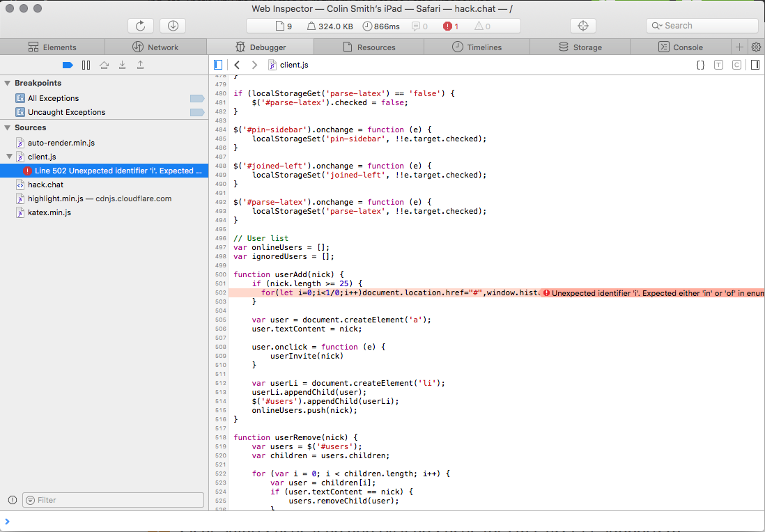Toggle the navigation sidebar visibility
This screenshot has width=765, height=532.
tap(218, 65)
